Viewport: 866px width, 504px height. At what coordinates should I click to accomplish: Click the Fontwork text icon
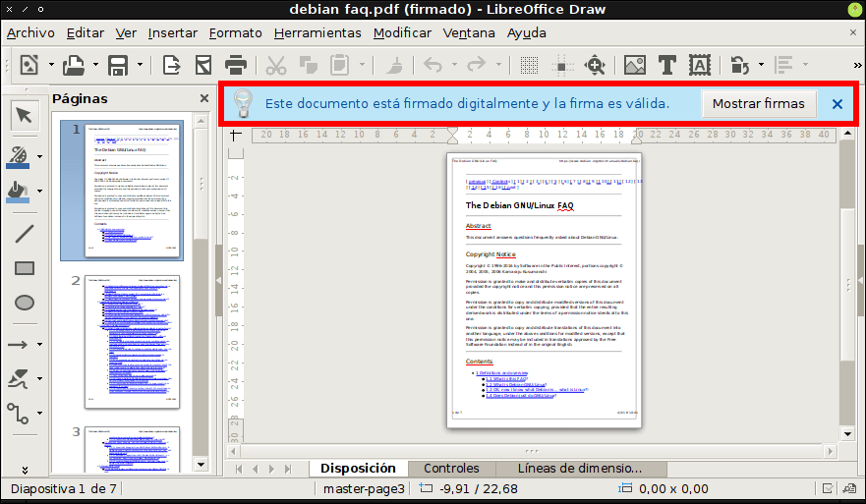[700, 65]
